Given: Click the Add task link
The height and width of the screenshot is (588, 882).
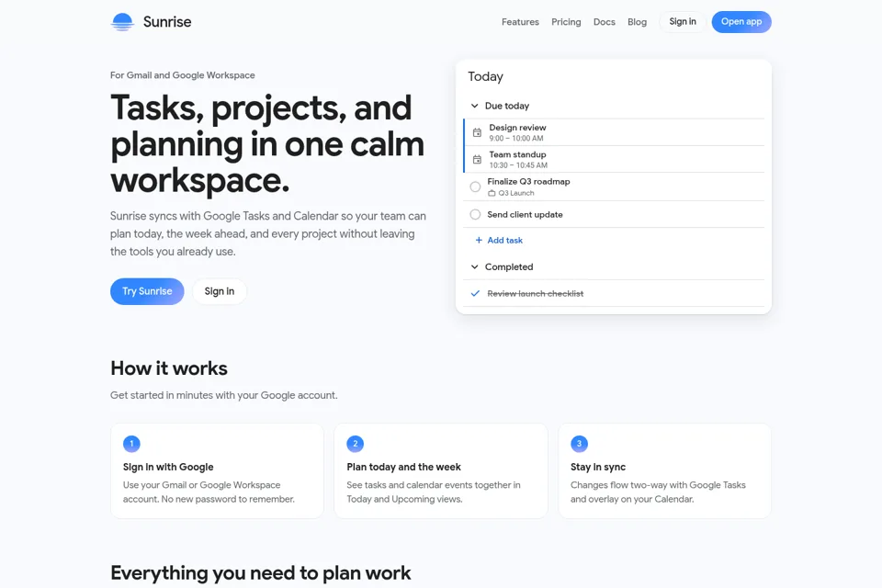Looking at the screenshot, I should click(504, 241).
